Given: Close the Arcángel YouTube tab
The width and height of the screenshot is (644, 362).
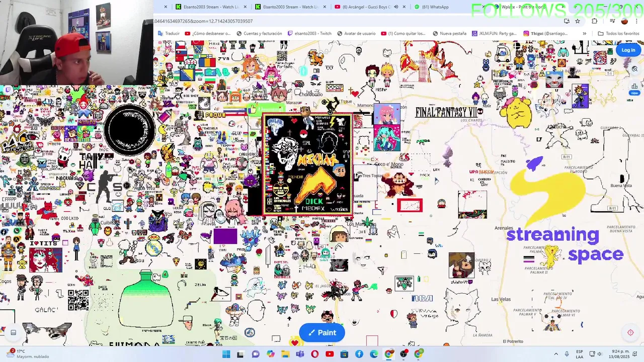Looking at the screenshot, I should click(x=405, y=7).
